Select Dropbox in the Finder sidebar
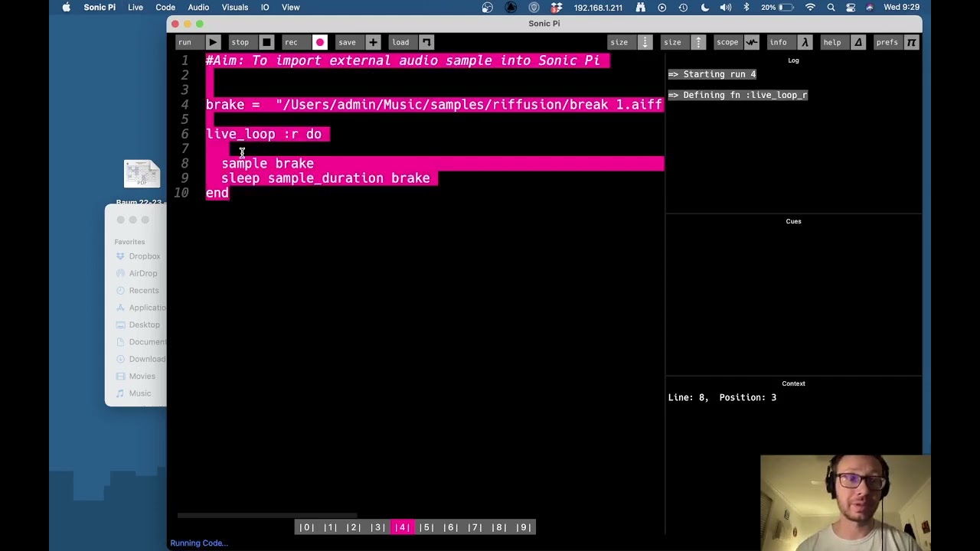The width and height of the screenshot is (980, 551). [144, 256]
